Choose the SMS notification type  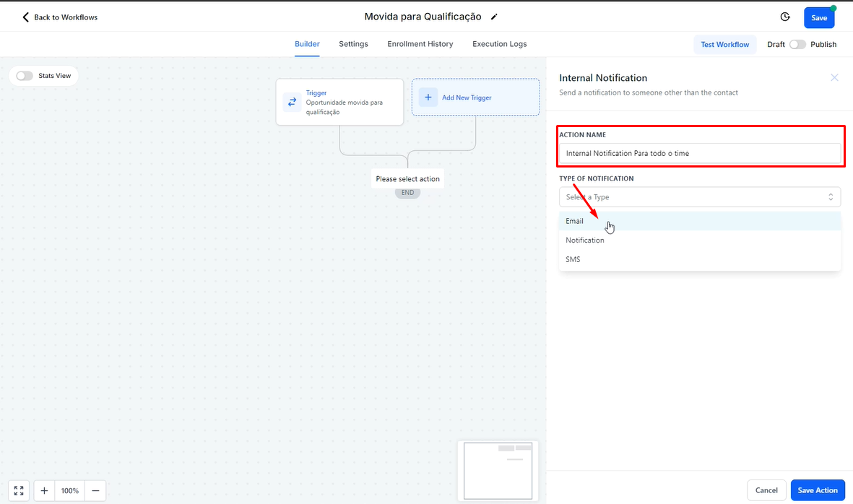(573, 259)
